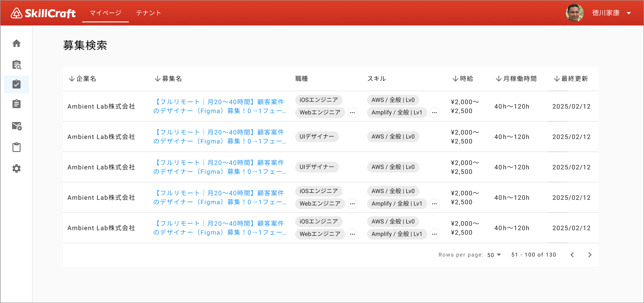The height and width of the screenshot is (303, 644).
Task: Go to previous page of results
Action: pyautogui.click(x=572, y=255)
